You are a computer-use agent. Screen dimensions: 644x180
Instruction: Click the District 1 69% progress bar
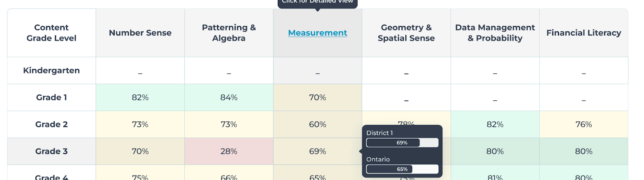402,143
